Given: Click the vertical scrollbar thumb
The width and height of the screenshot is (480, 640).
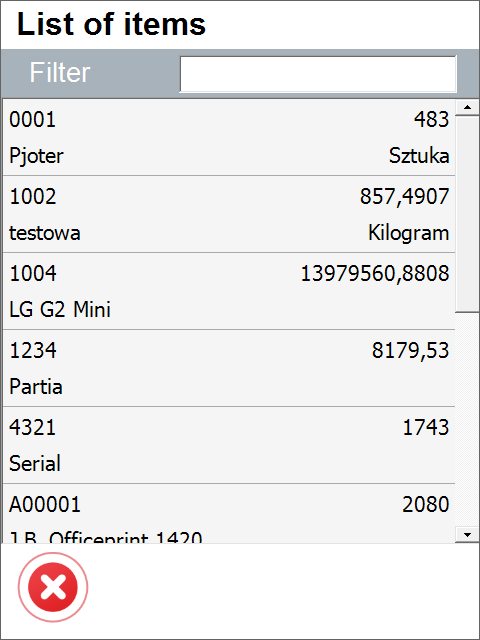Looking at the screenshot, I should pyautogui.click(x=467, y=214).
